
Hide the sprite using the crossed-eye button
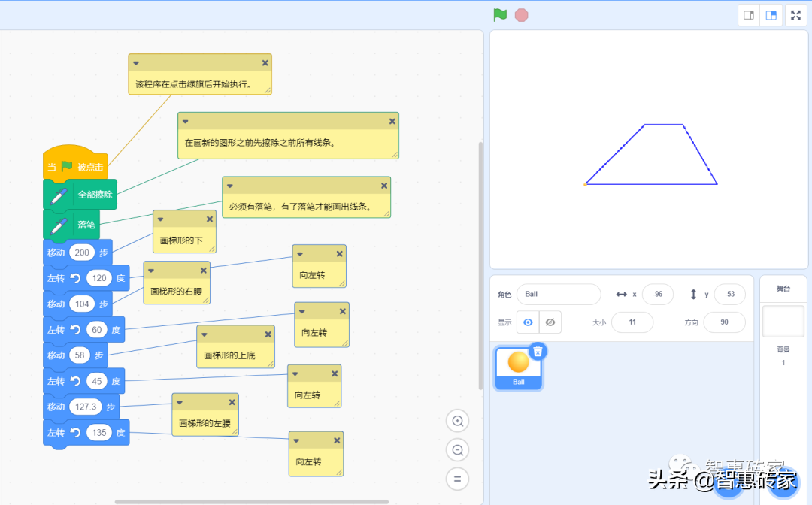pos(550,322)
